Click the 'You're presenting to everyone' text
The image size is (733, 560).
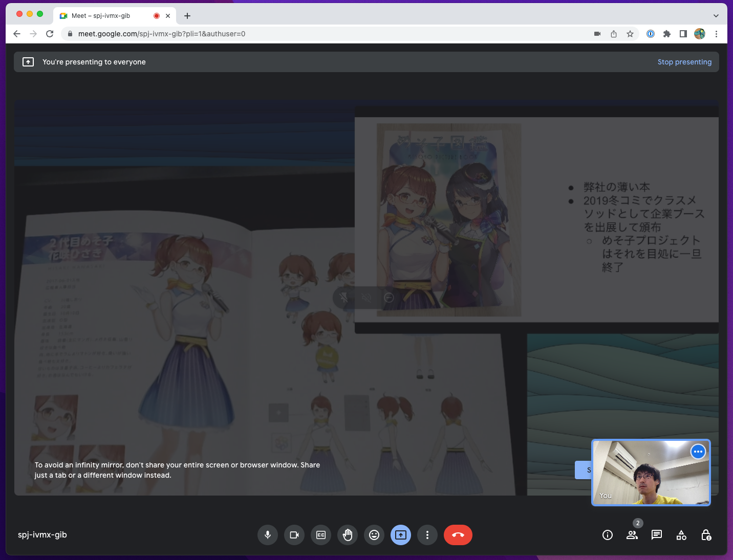click(94, 62)
